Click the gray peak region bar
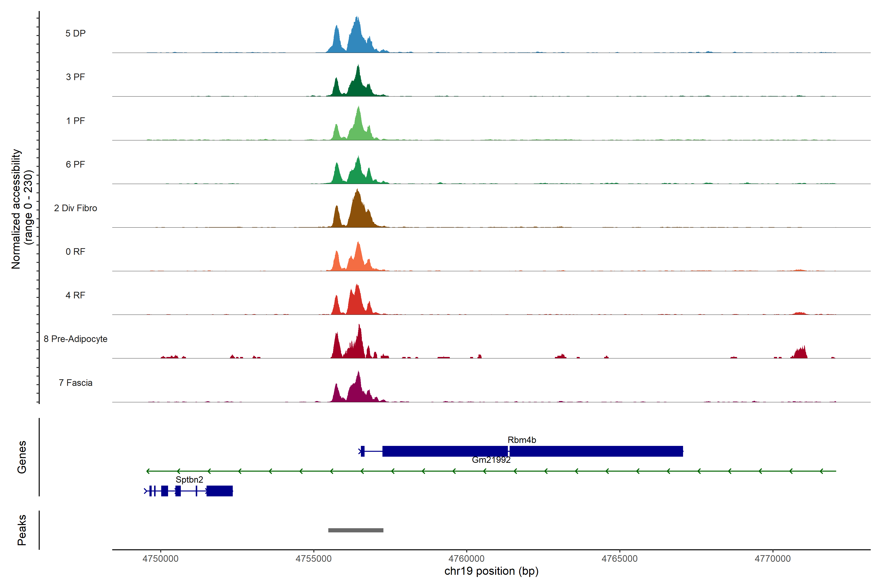The width and height of the screenshot is (882, 588). 355,530
